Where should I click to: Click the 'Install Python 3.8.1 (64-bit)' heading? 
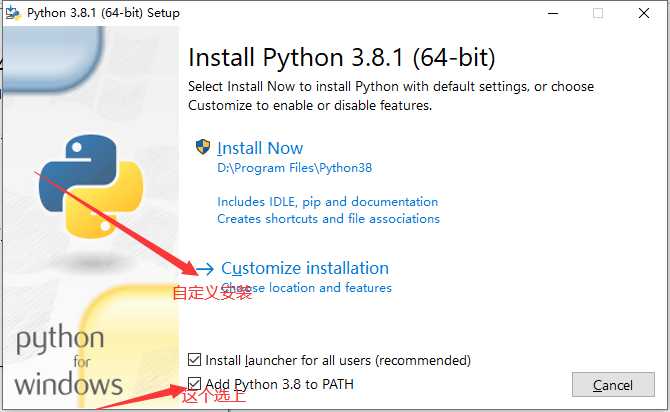coord(341,56)
